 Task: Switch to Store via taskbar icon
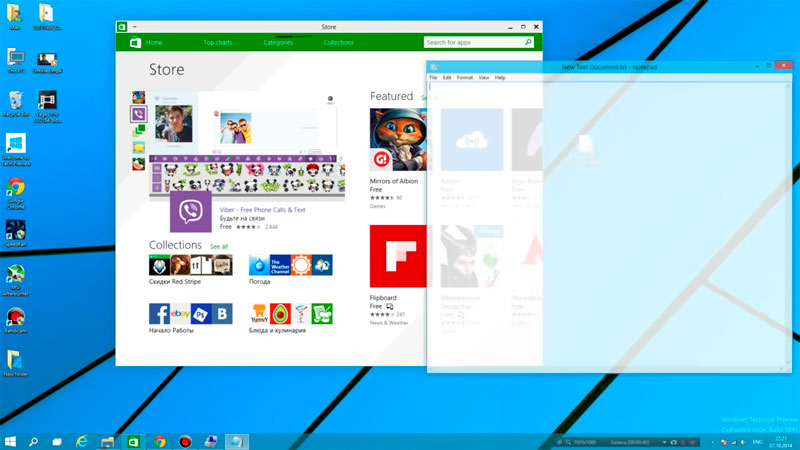pos(133,441)
